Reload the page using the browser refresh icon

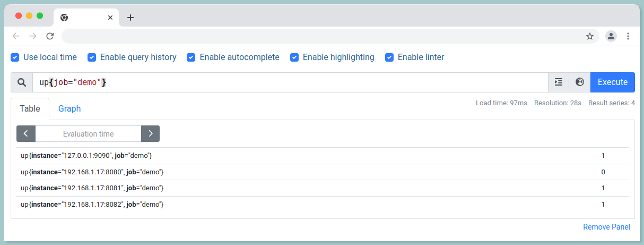pyautogui.click(x=50, y=36)
